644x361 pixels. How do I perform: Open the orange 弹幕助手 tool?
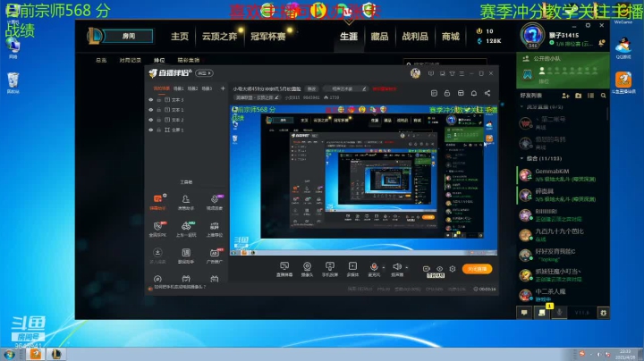coord(157,202)
